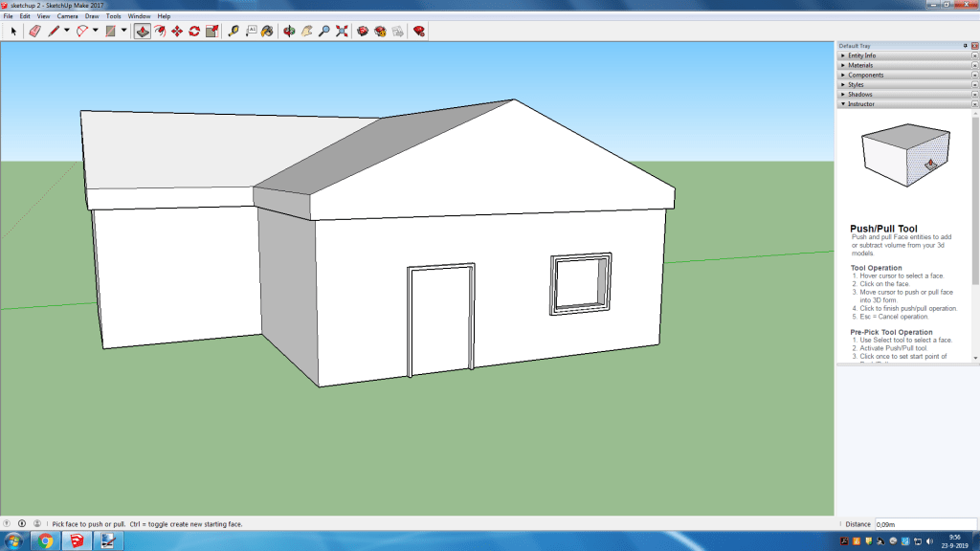Open the dropdown arrow beside the Arc tool
The image size is (980, 551).
(95, 31)
